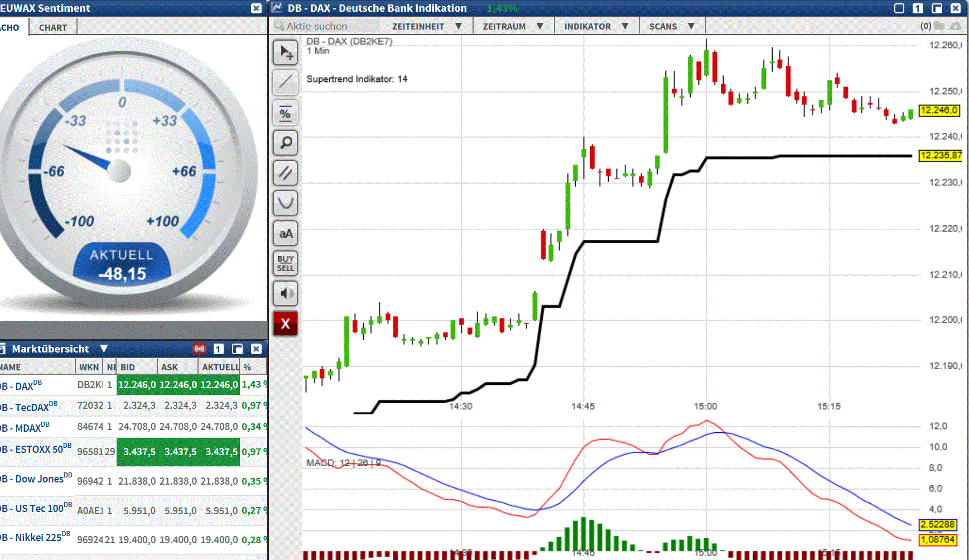The height and width of the screenshot is (560, 969).
Task: Activate the percent measure tool
Action: (x=285, y=113)
